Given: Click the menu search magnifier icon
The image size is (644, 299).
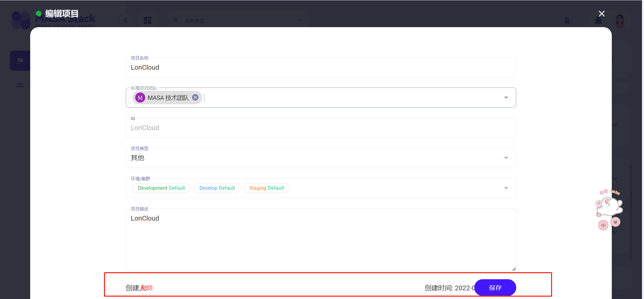Looking at the screenshot, I should tap(176, 20).
